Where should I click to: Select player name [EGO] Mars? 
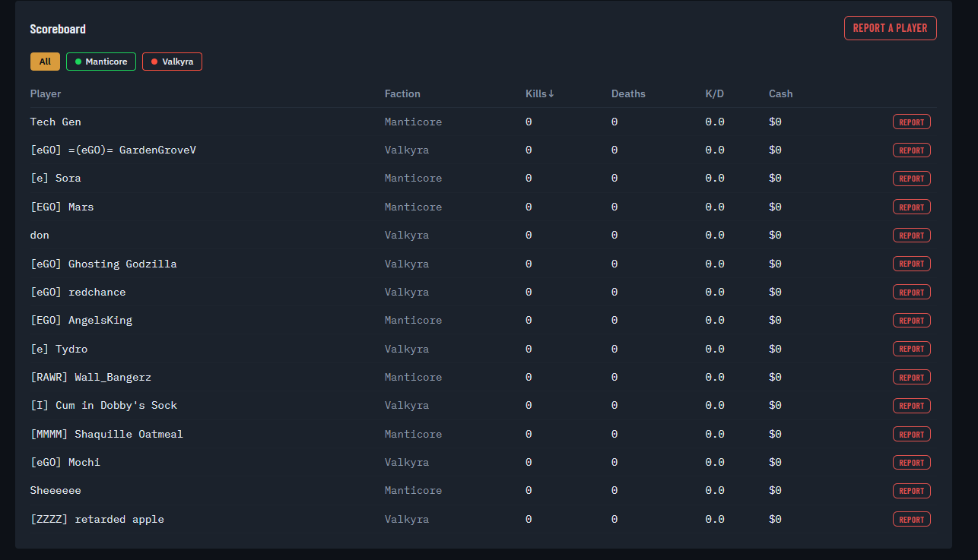[62, 207]
